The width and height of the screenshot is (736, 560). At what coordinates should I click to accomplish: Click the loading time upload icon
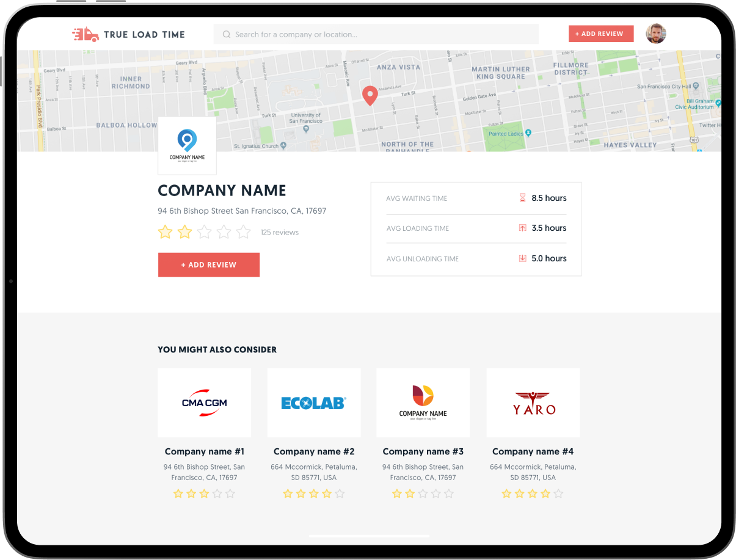point(522,228)
